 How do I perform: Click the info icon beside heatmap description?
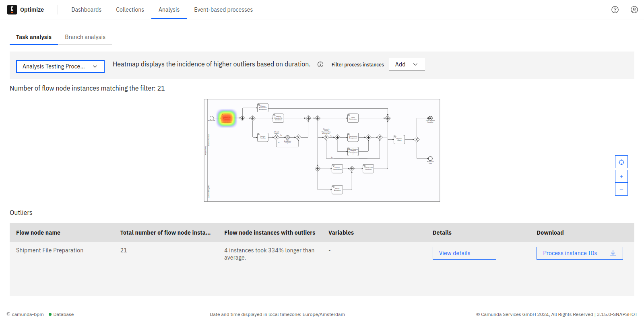click(320, 64)
